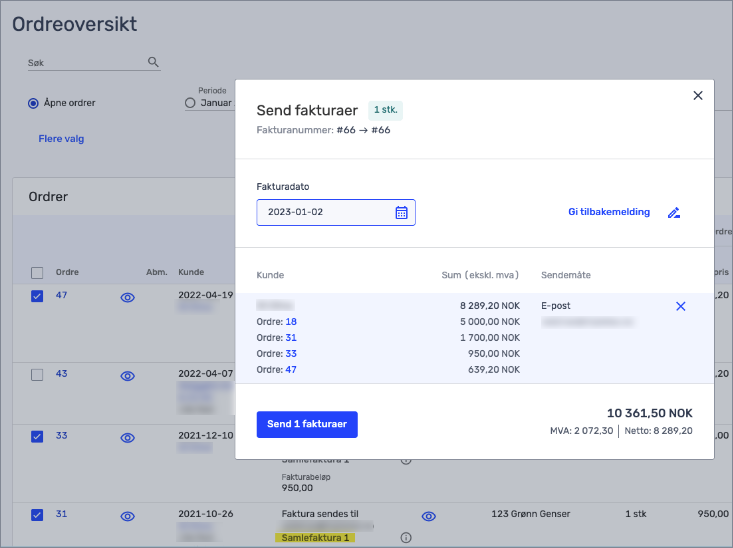Click the 123 Grønn Genser product text
The height and width of the screenshot is (548, 733).
(531, 514)
